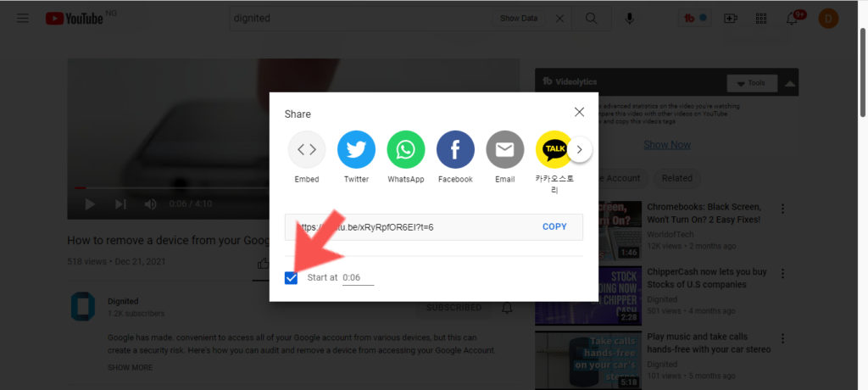868x390 pixels.
Task: Open Chromebooks Black Screen video thumbnail
Action: pyautogui.click(x=620, y=231)
